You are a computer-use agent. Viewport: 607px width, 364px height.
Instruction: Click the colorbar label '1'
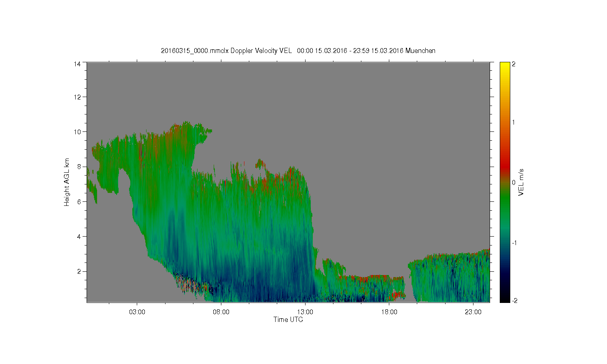[514, 123]
